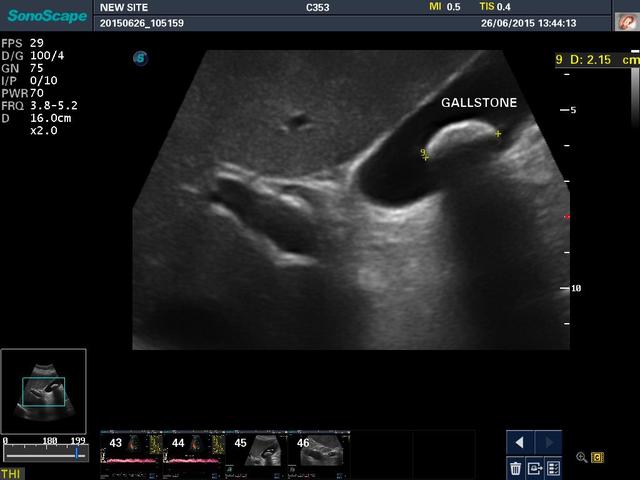
Task: Go to next thumbnail page arrow
Action: click(548, 442)
